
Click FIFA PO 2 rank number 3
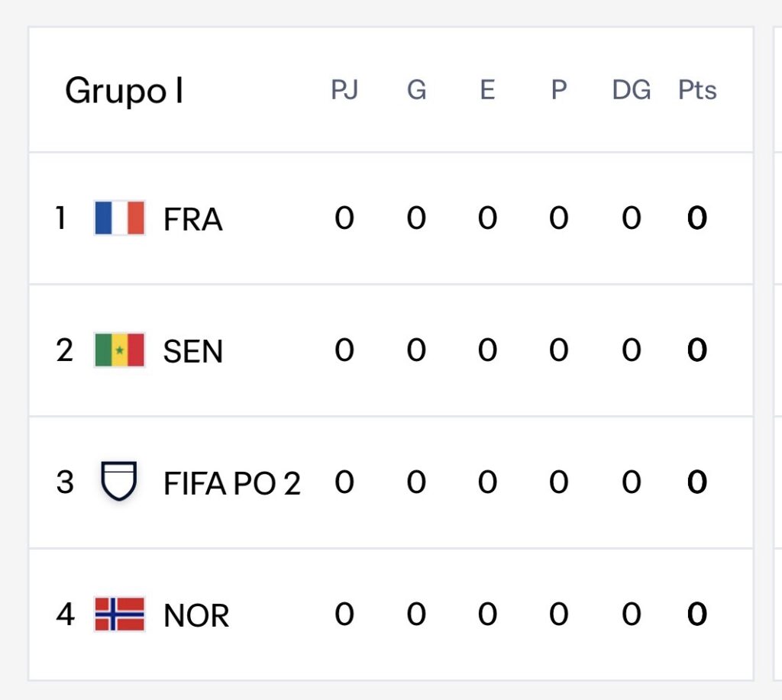[x=65, y=482]
